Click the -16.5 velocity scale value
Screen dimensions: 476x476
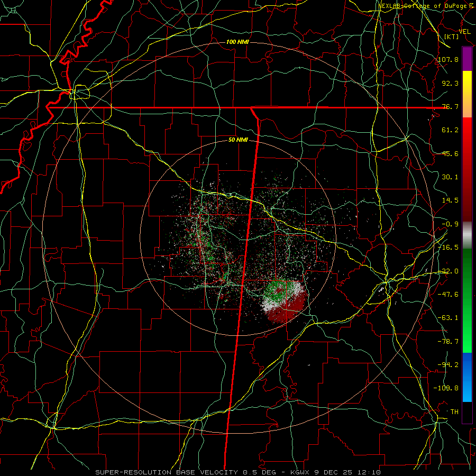coord(448,248)
